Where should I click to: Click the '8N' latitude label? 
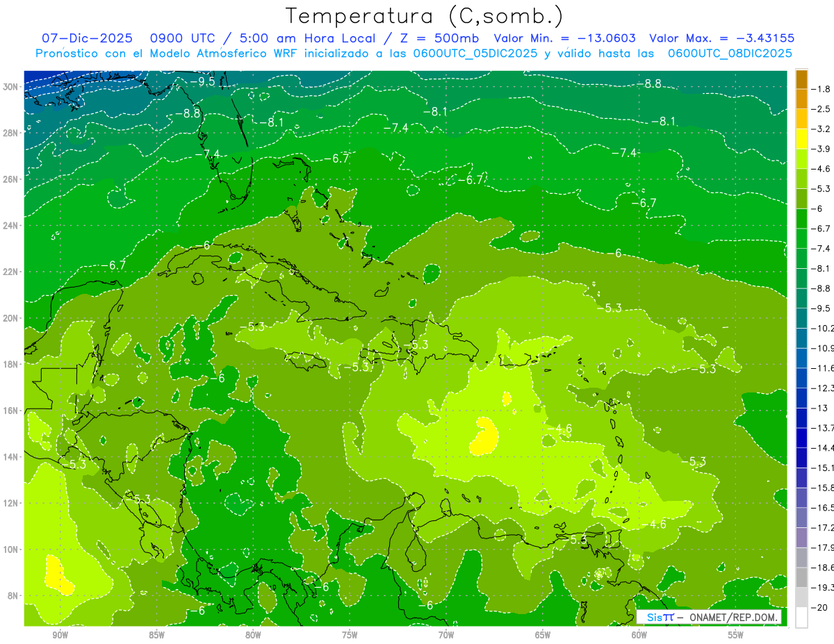click(13, 595)
